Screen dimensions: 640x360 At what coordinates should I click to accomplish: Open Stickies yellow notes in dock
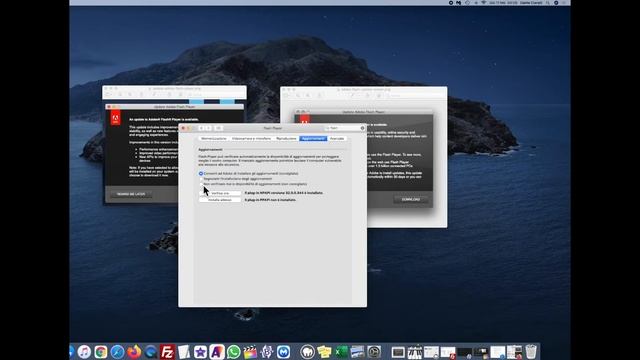click(324, 352)
